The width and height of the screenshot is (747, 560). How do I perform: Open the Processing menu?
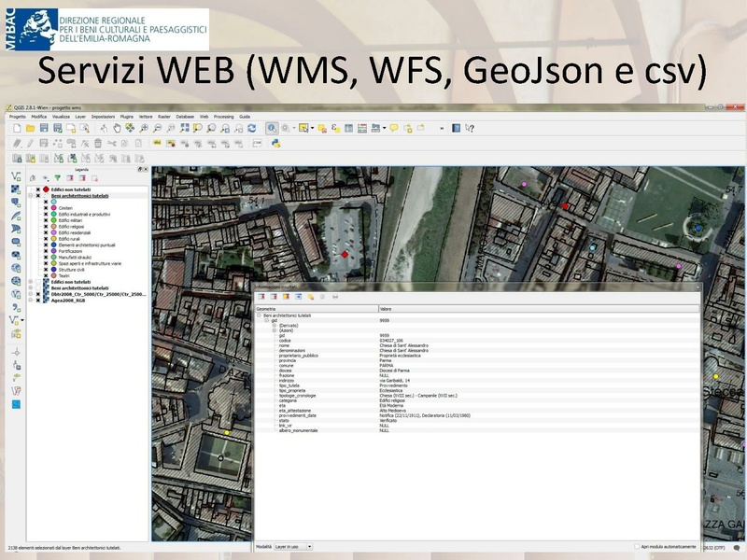pyautogui.click(x=223, y=116)
